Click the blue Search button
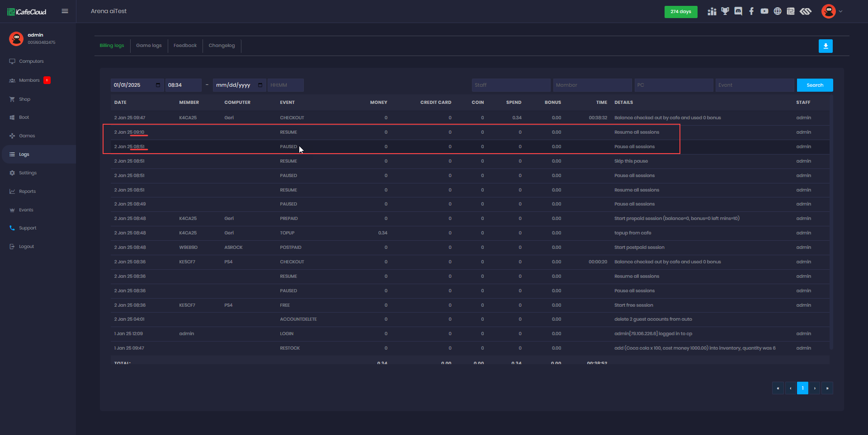 click(815, 85)
